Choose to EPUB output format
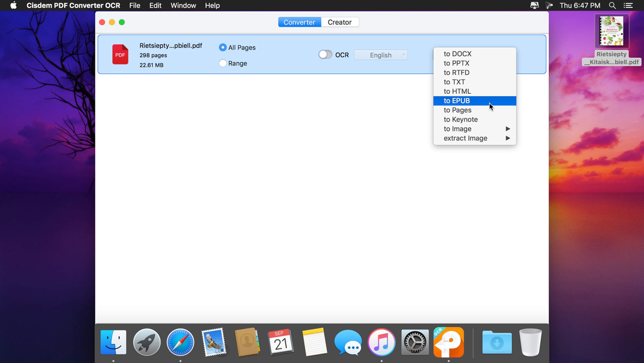 click(457, 101)
